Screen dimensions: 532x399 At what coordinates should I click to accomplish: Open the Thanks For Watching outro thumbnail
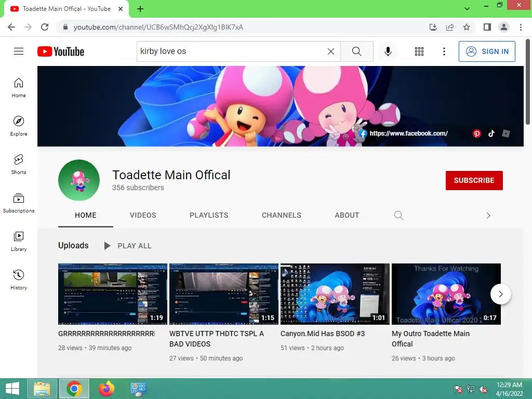click(x=446, y=294)
